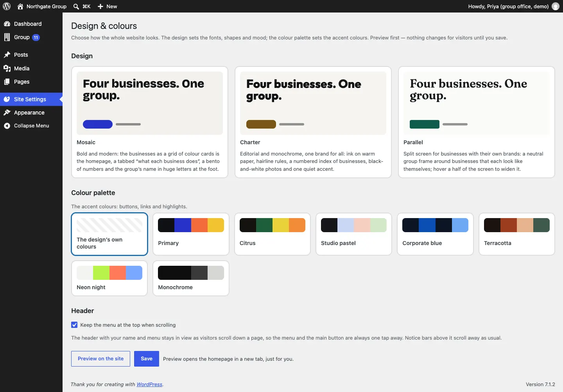Open the Dashboard menu item

(x=31, y=24)
